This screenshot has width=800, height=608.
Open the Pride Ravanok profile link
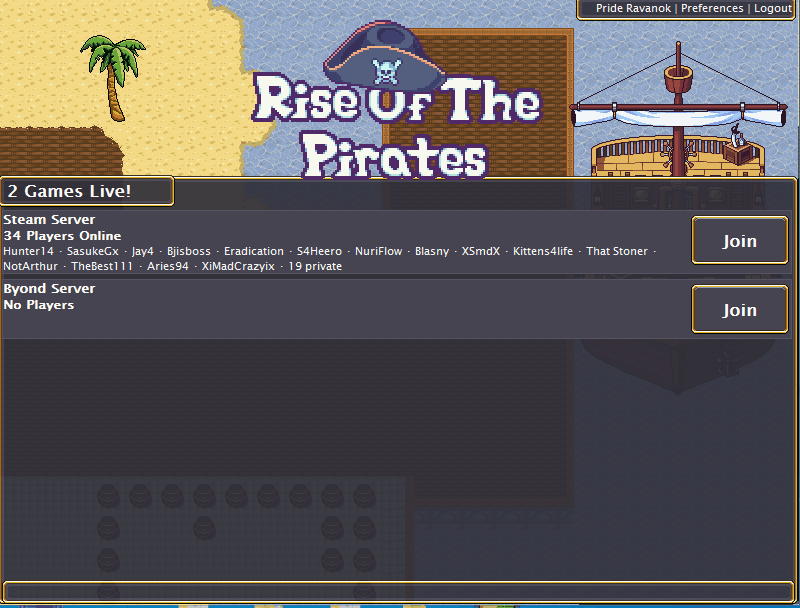pyautogui.click(x=633, y=8)
